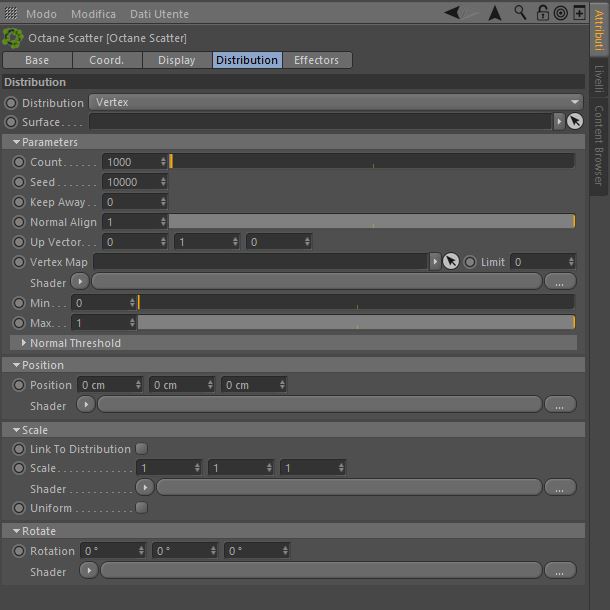Toggle animation dot beside Count
The image size is (610, 610).
click(19, 162)
